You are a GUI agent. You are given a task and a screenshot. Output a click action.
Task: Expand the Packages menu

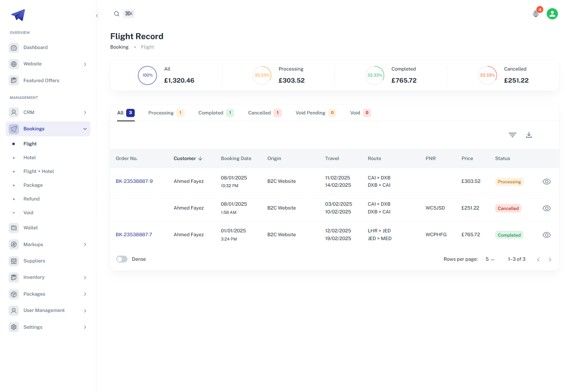(x=48, y=294)
